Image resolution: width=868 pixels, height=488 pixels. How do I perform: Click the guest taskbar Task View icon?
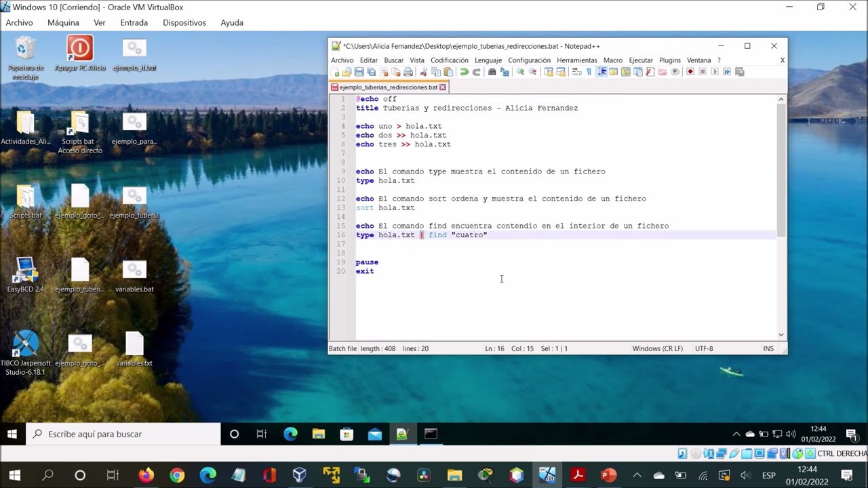[x=262, y=434]
